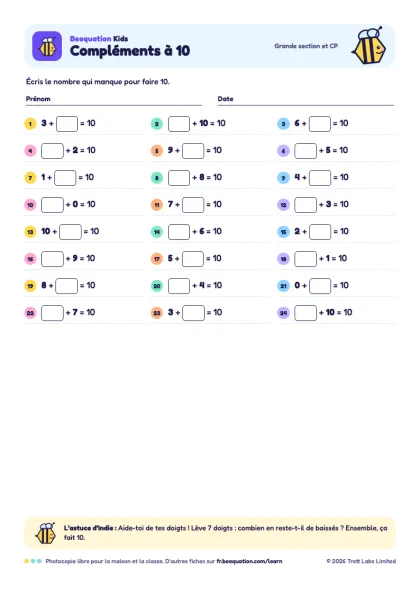
Task: Click the purple Beequation Kids app icon
Action: [47, 46]
